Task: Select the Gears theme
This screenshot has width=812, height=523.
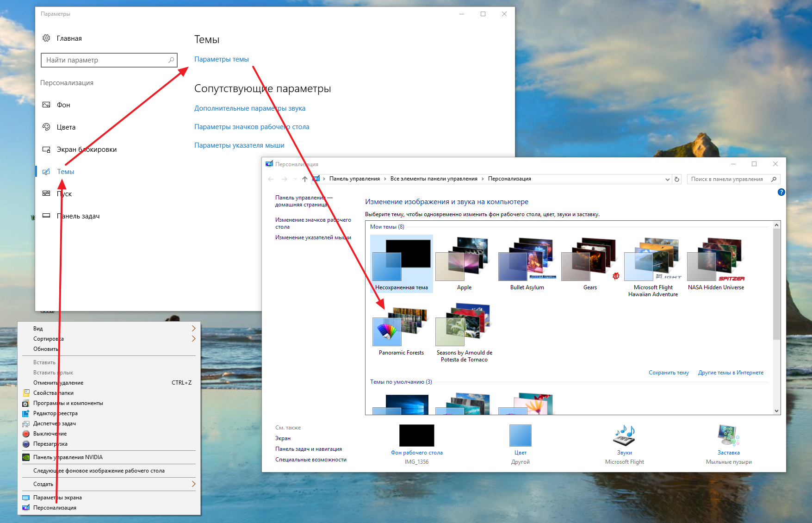Action: [590, 264]
